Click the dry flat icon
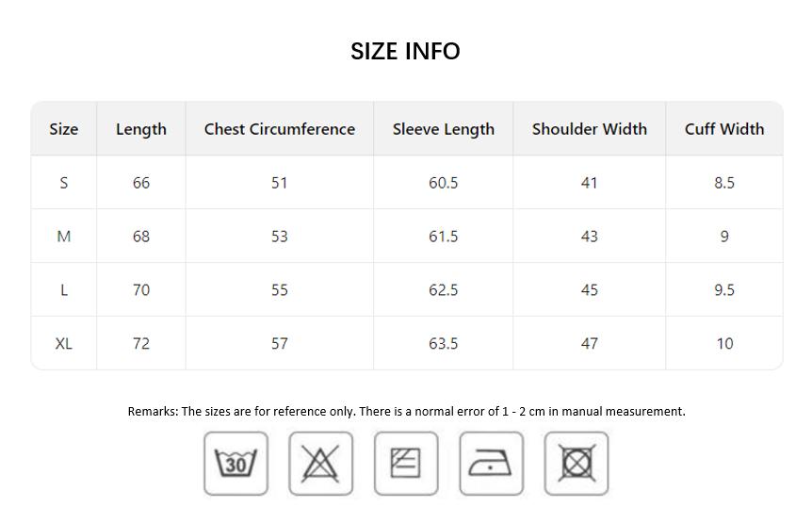 point(406,463)
